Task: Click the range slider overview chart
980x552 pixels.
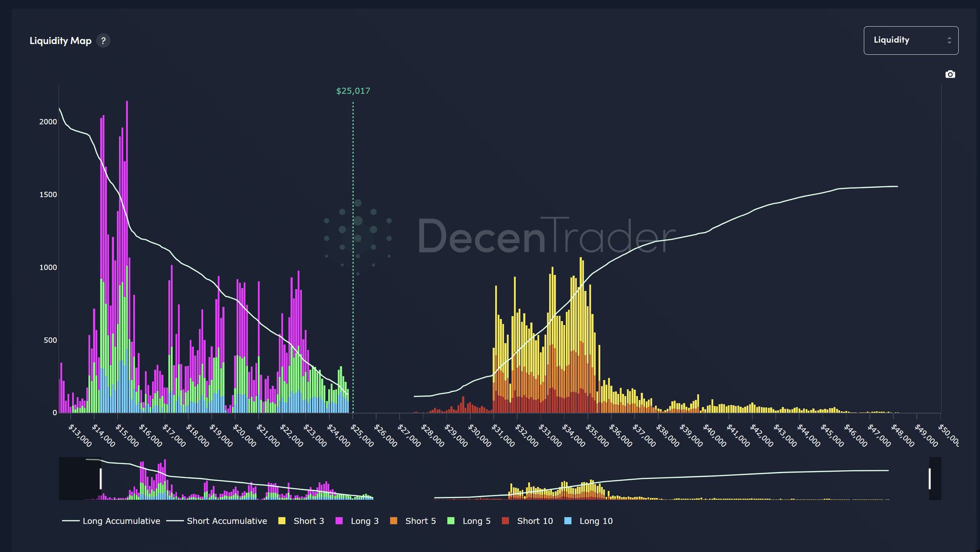Action: [500, 479]
